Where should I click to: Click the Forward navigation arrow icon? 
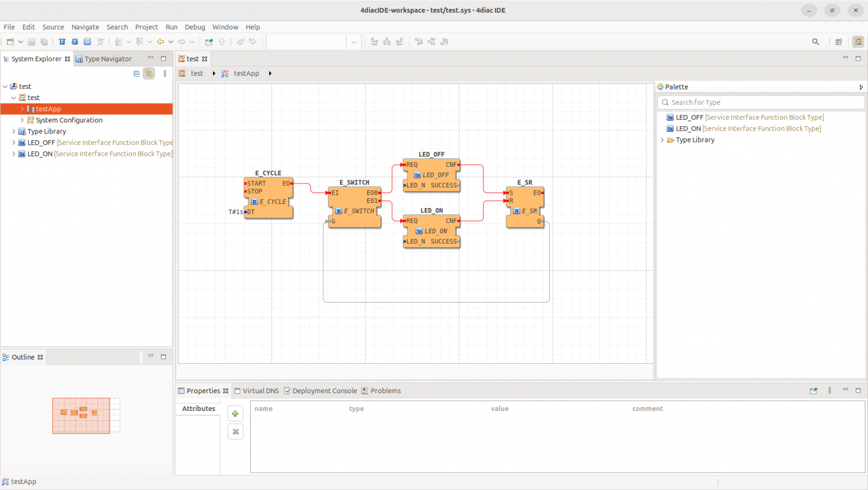tap(181, 42)
